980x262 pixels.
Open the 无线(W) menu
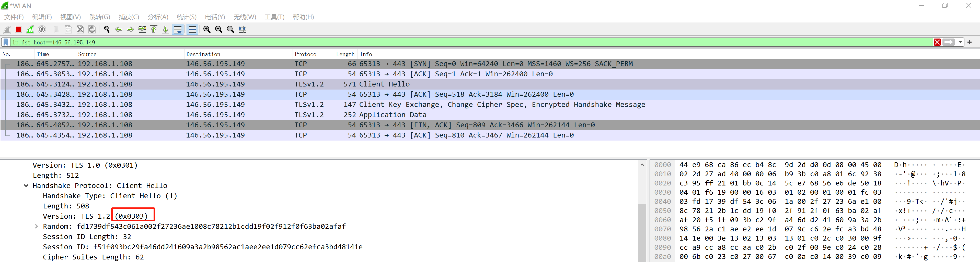coord(245,17)
